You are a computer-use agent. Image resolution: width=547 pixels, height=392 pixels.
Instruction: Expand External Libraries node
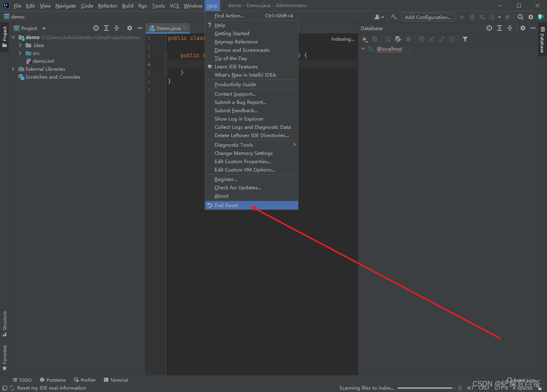tap(13, 69)
